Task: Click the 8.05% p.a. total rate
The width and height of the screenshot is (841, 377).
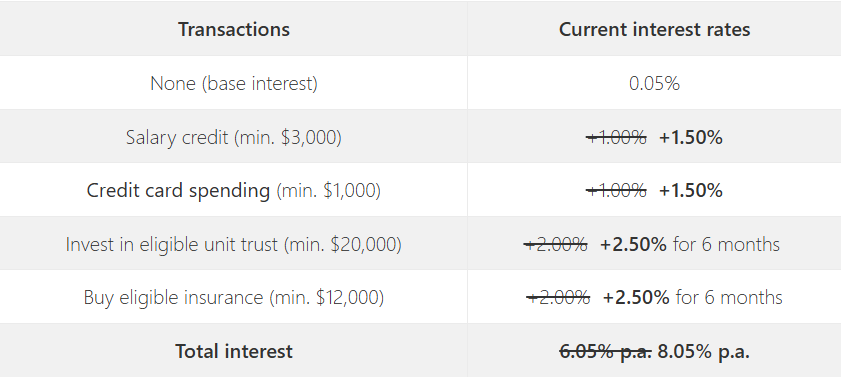Action: [x=704, y=352]
